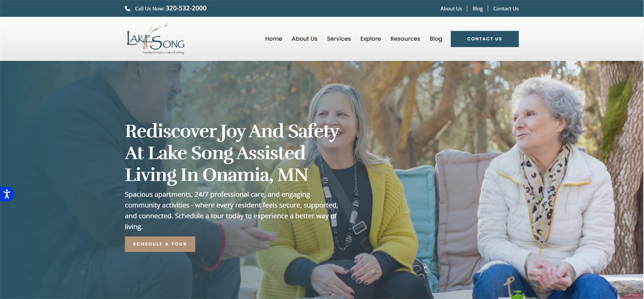644x299 pixels.
Task: Expand the Resources menu
Action: click(x=405, y=39)
